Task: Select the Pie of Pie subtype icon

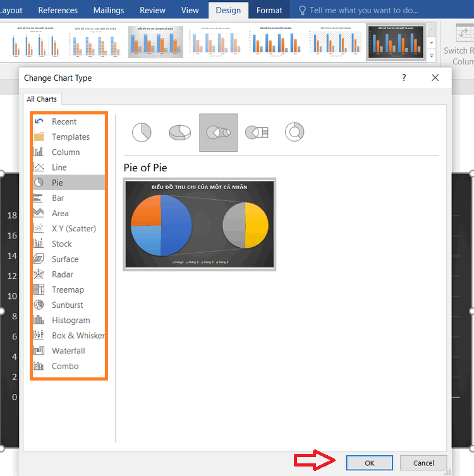Action: pos(219,132)
